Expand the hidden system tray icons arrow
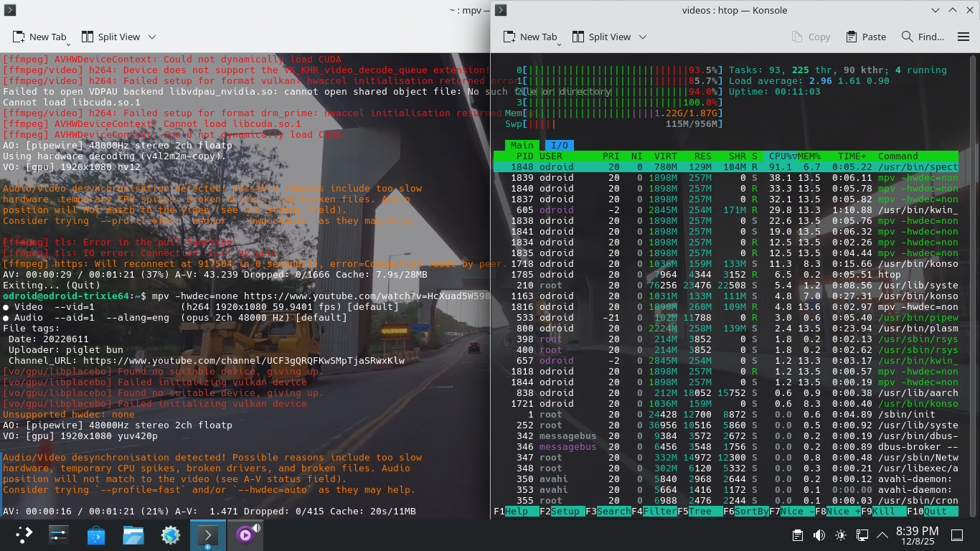The image size is (980, 551). 883,535
